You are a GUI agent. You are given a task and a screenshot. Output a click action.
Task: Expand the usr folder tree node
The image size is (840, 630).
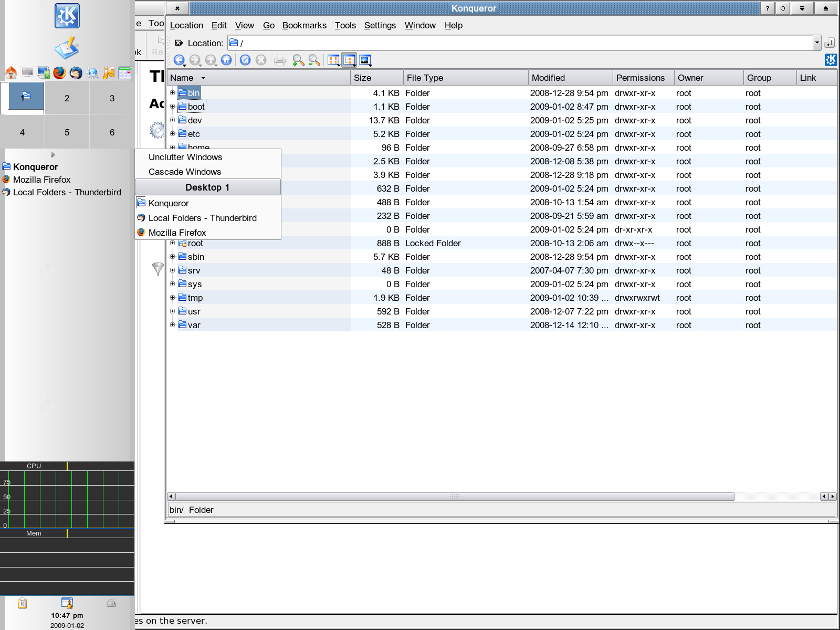pos(172,311)
